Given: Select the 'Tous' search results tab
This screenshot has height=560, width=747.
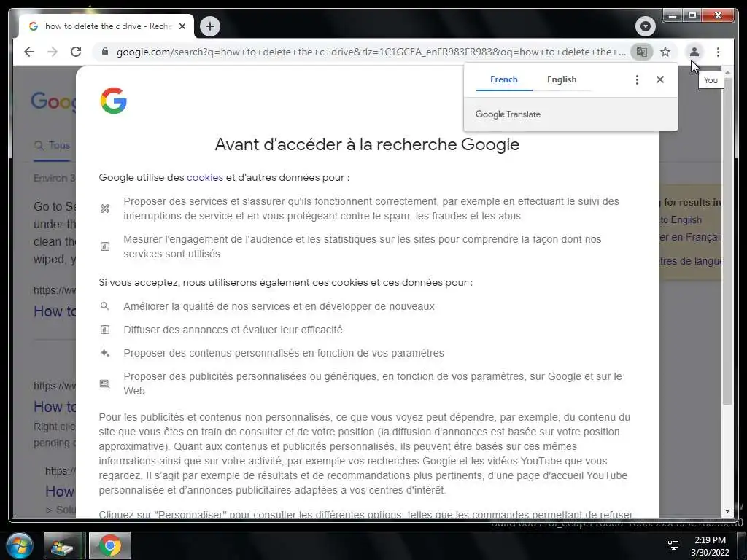Looking at the screenshot, I should pyautogui.click(x=53, y=146).
